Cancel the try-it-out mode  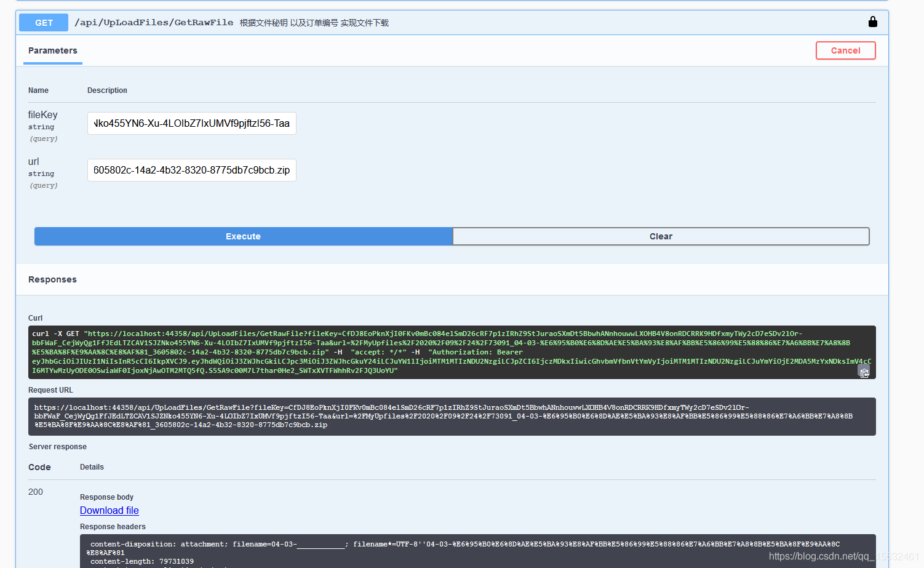845,50
